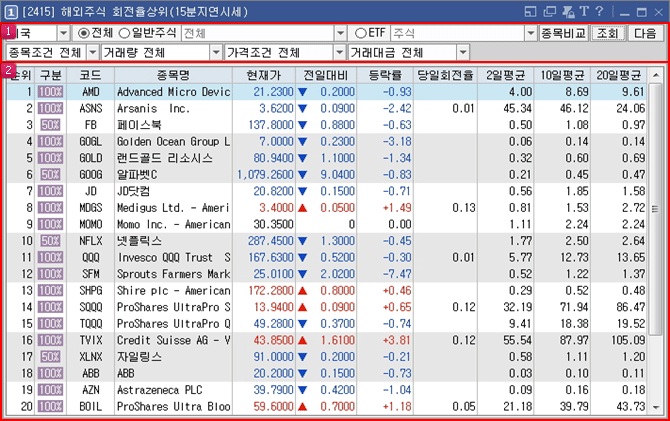This screenshot has width=670, height=421.
Task: Click the 종목비교 button
Action: [x=563, y=33]
